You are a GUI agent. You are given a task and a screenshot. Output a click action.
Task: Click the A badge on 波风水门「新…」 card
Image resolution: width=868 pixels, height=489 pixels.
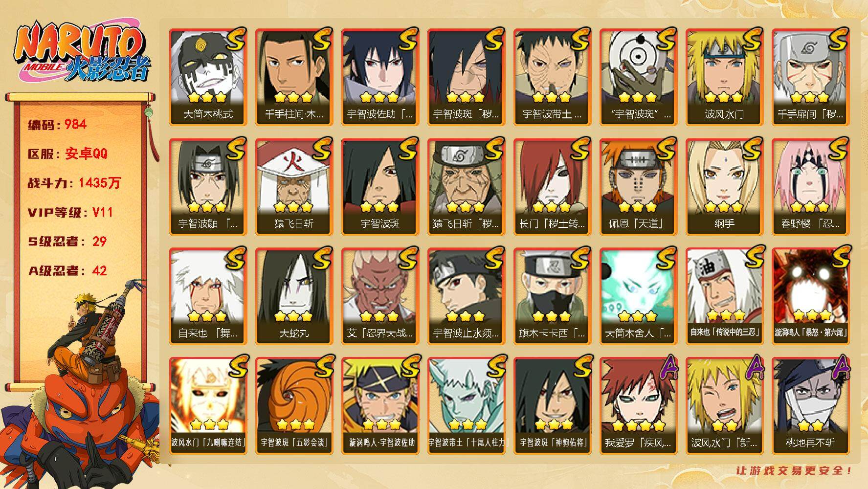click(x=754, y=368)
